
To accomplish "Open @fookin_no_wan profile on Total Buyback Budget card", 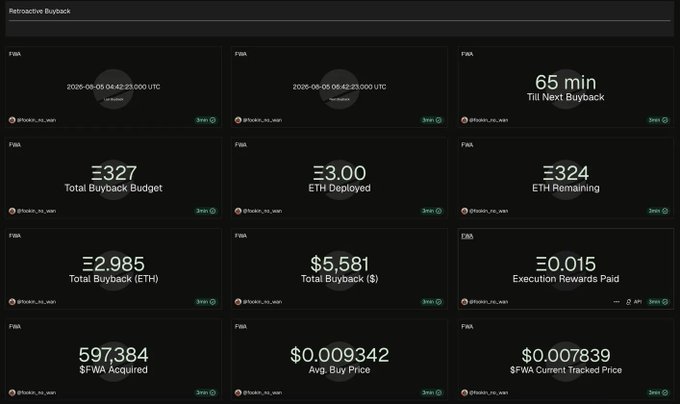I will tap(36, 211).
